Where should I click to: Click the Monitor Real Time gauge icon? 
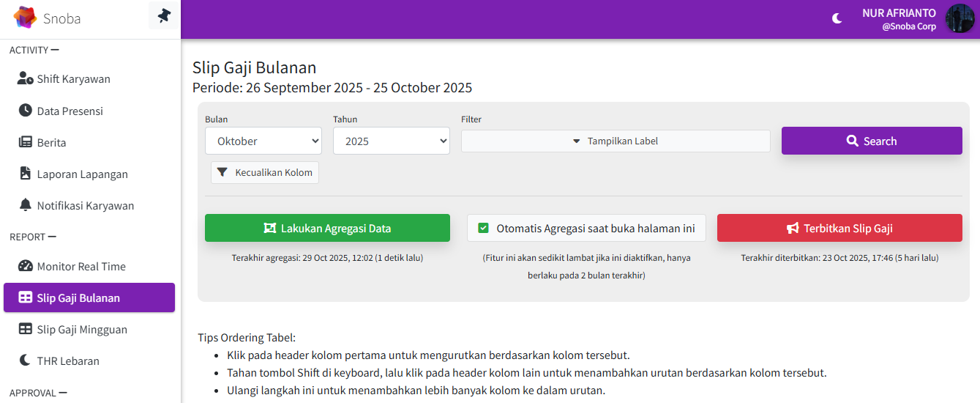coord(26,266)
